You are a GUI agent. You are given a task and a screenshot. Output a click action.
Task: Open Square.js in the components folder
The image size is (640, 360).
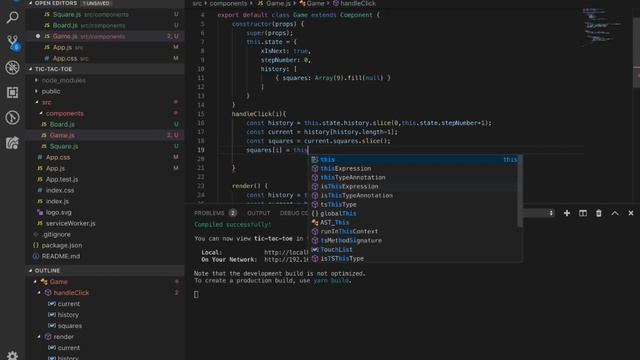click(105, 146)
